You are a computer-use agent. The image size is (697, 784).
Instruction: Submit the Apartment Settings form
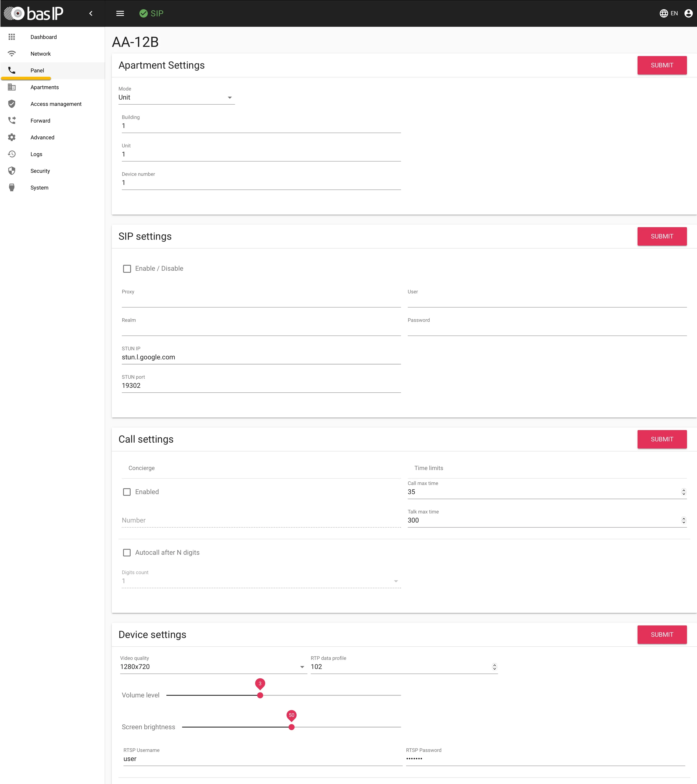click(x=662, y=65)
